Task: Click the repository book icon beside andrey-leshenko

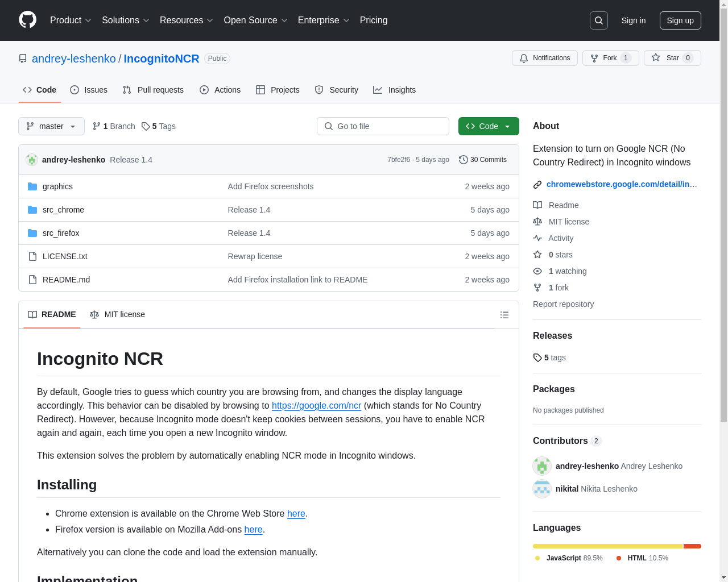Action: [23, 59]
